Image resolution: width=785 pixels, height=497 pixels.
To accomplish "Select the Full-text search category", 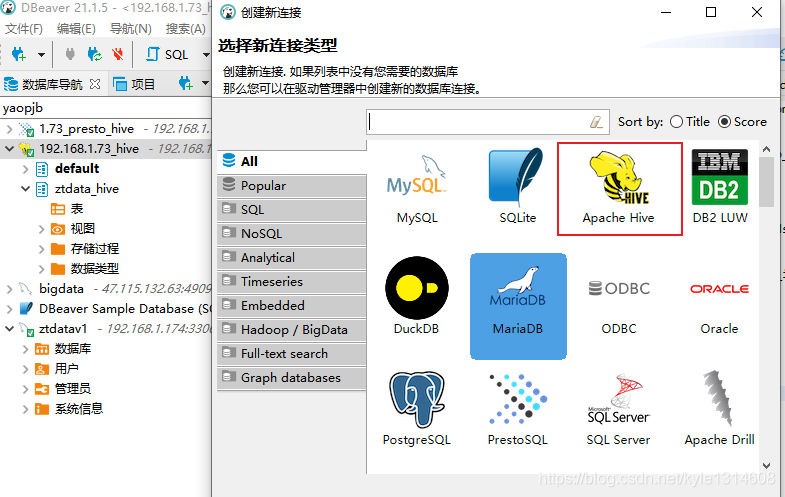I will pyautogui.click(x=292, y=354).
